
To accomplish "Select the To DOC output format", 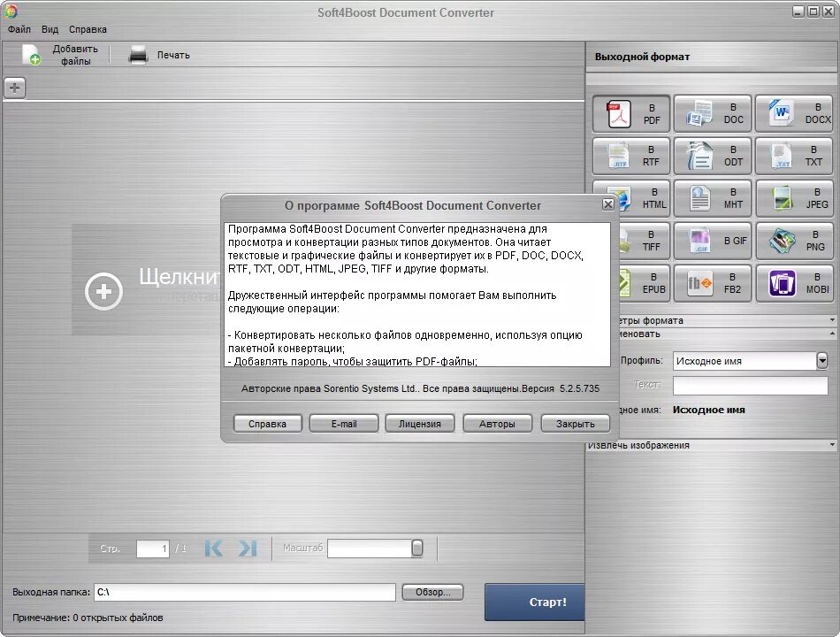I will (713, 113).
